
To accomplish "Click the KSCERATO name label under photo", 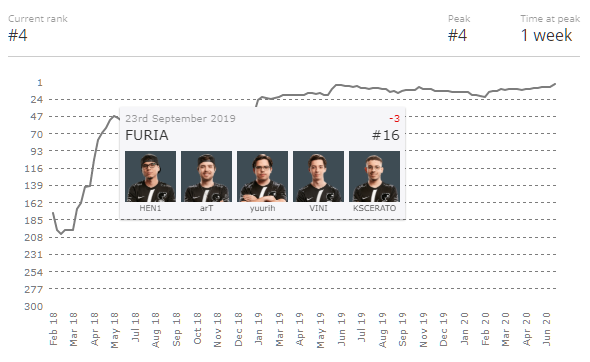I will pyautogui.click(x=374, y=208).
